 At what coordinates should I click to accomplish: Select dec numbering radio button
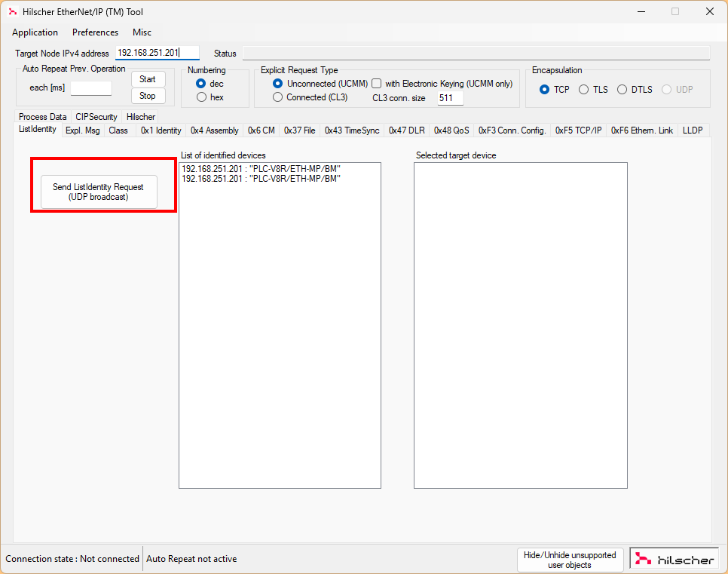(x=210, y=84)
